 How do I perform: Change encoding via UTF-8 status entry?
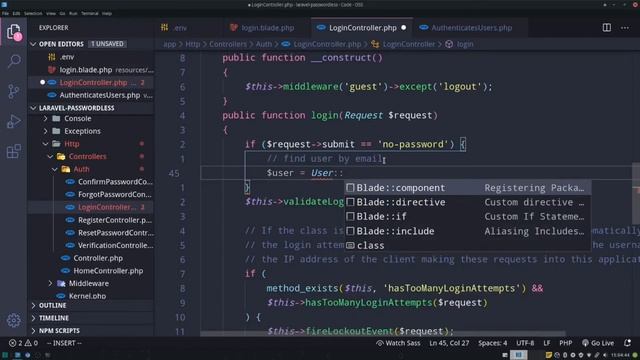[525, 343]
